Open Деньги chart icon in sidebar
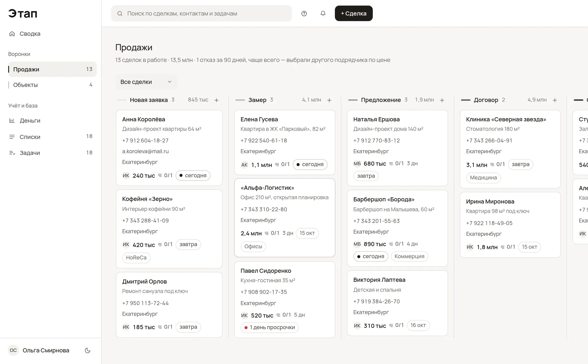Image resolution: width=588 pixels, height=364 pixels. tap(12, 120)
